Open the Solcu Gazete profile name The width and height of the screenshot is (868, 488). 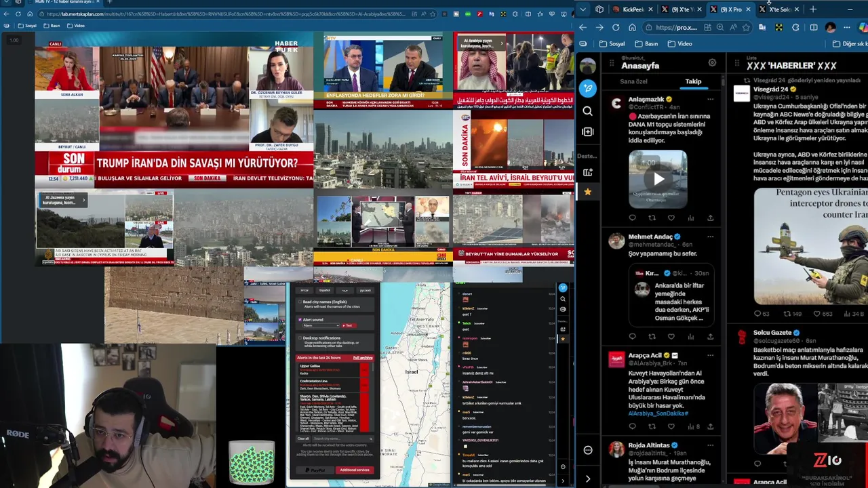click(772, 333)
